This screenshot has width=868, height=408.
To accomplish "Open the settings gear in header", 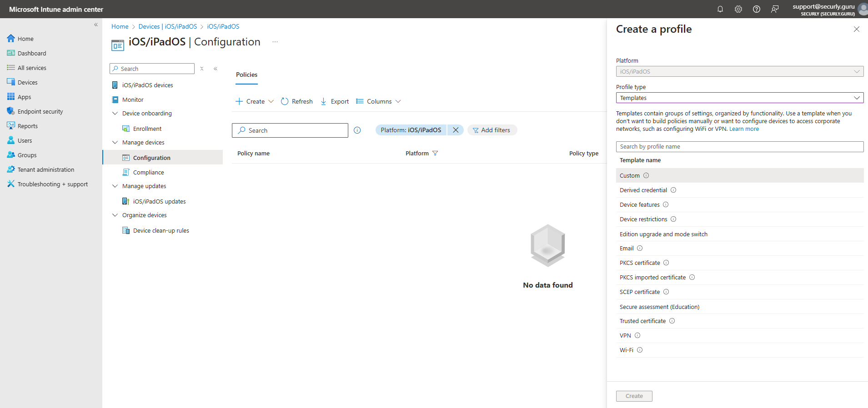I will (738, 9).
